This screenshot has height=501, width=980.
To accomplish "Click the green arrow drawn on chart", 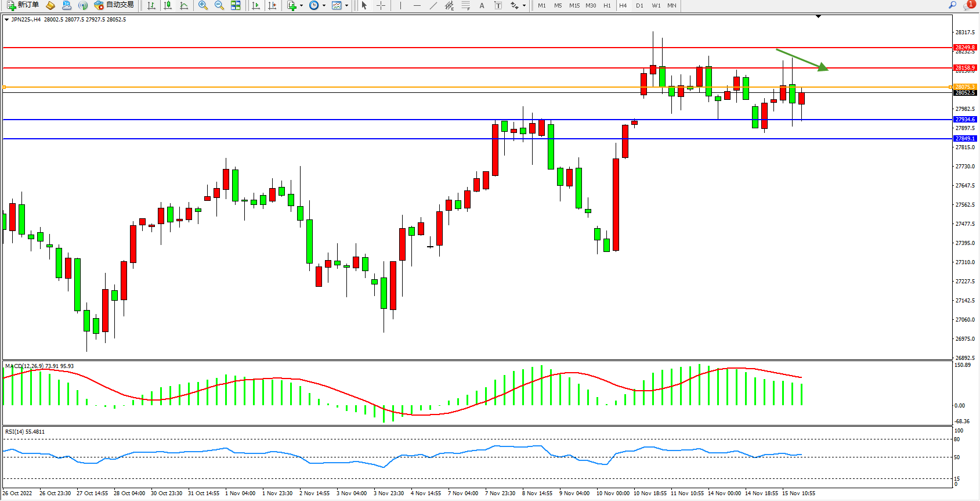I will [802, 60].
